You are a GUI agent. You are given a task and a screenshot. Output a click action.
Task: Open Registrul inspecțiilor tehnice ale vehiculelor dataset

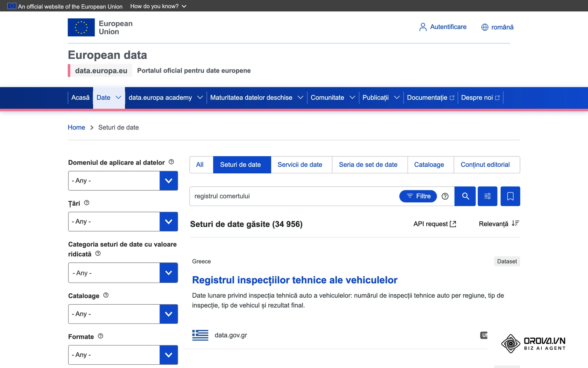point(295,280)
